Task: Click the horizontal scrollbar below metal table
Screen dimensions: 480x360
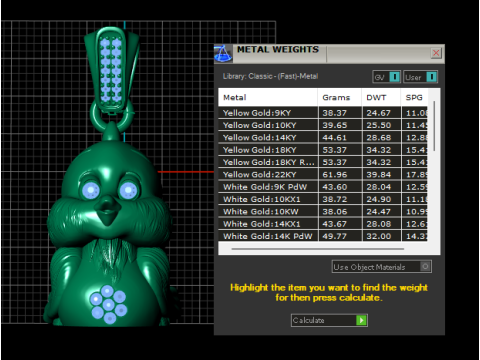Action: point(318,249)
